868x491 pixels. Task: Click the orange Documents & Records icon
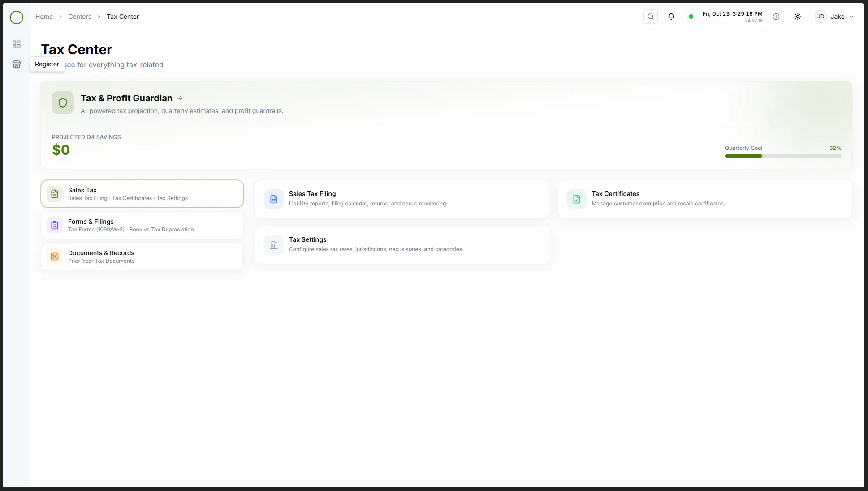(x=55, y=256)
